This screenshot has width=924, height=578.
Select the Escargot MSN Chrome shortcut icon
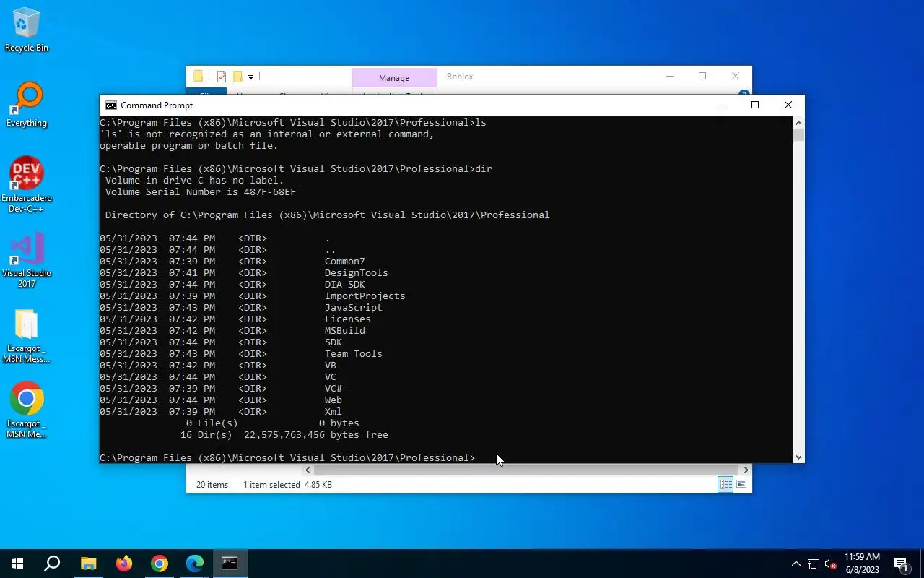pos(27,410)
